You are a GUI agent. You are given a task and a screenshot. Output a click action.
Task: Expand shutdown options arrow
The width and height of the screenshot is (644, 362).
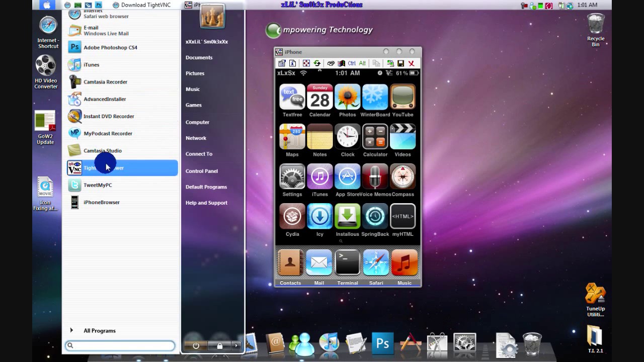[x=236, y=345]
